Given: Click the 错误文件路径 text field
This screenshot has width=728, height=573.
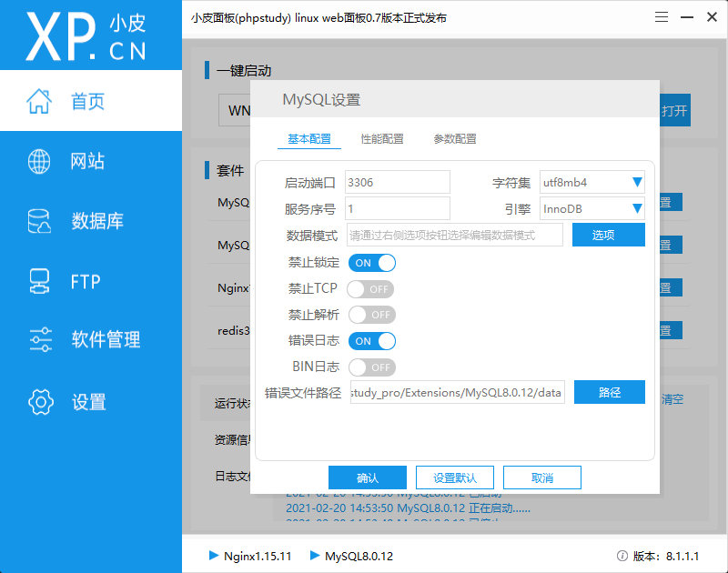Looking at the screenshot, I should click(x=458, y=392).
